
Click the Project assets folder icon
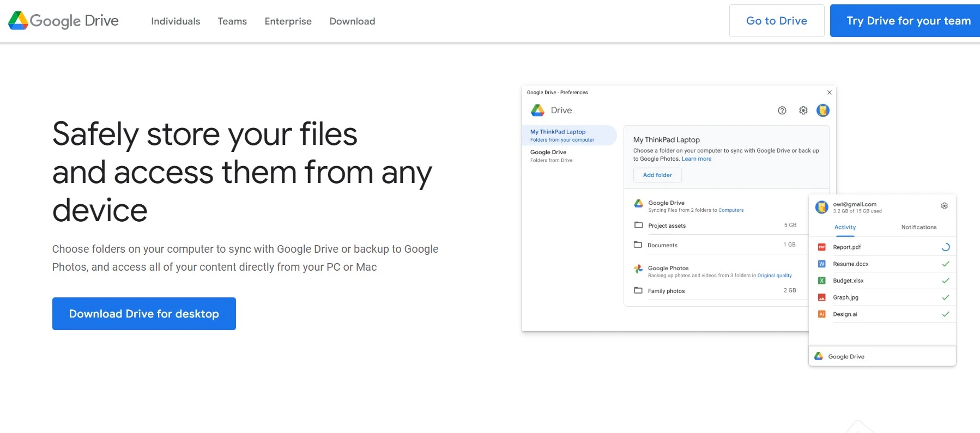[x=638, y=225]
